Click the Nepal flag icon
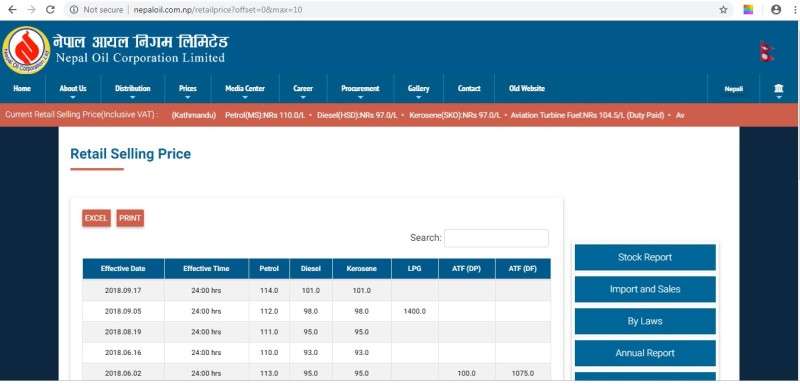The width and height of the screenshot is (800, 384). (x=767, y=51)
